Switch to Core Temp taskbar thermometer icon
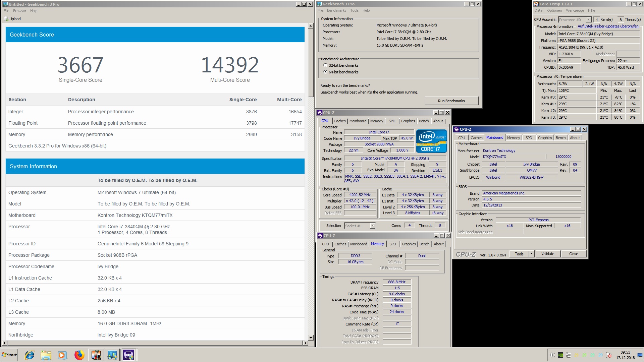The image size is (644, 362). (96, 355)
